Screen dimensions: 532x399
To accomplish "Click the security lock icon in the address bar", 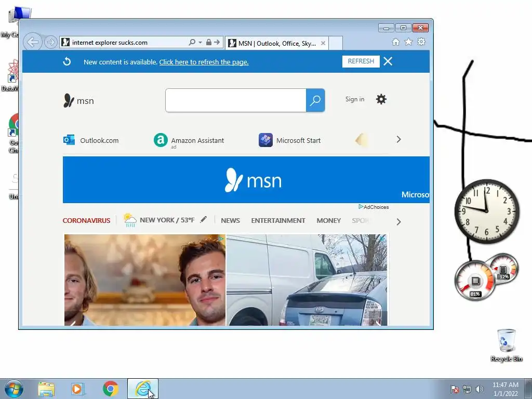I will (209, 42).
